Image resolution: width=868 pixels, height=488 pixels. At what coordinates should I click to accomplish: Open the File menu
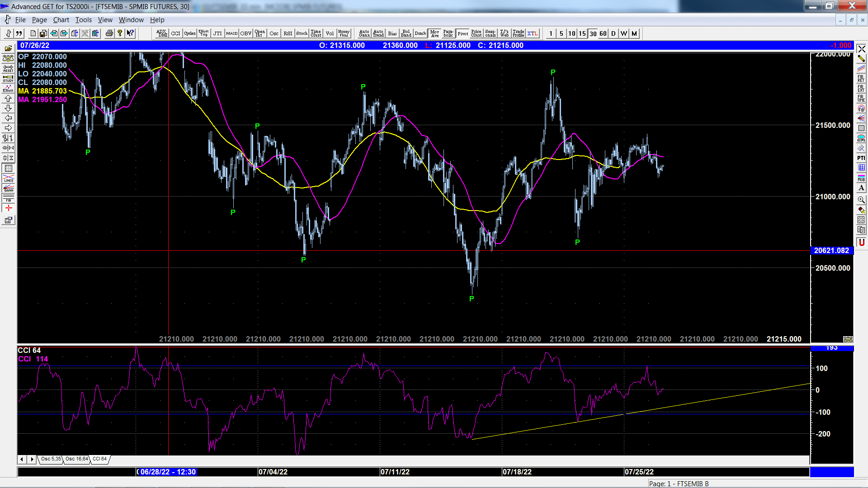point(20,20)
